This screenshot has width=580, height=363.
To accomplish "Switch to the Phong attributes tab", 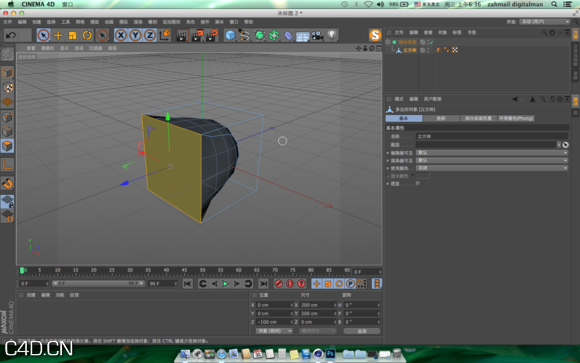I will (516, 118).
